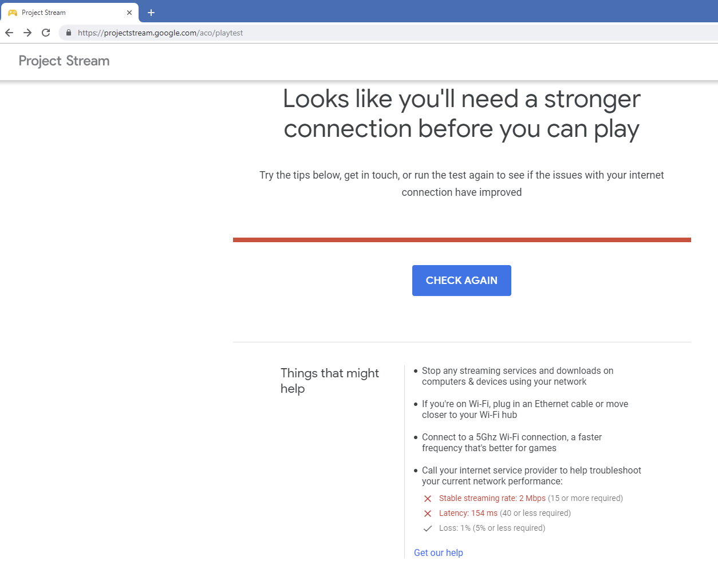Click the red X beside Latency
Screen dimensions: 718x588
coord(427,514)
